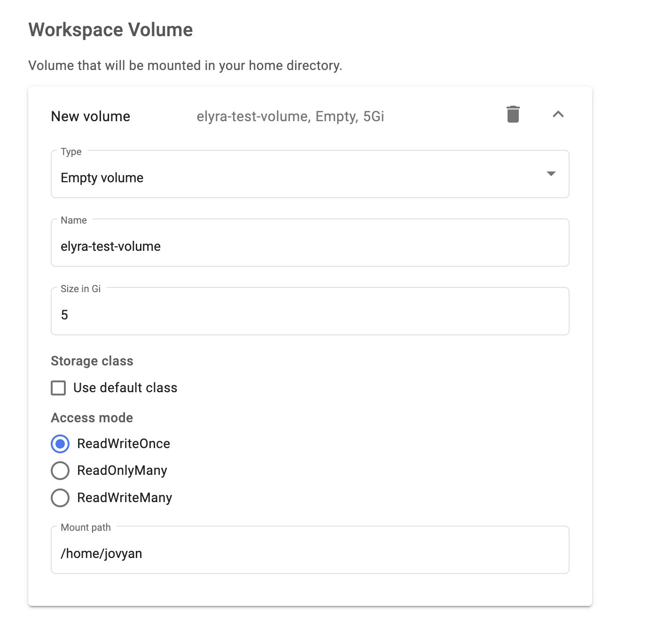672x620 pixels.
Task: Click the ReadWriteOnce label text
Action: click(124, 443)
